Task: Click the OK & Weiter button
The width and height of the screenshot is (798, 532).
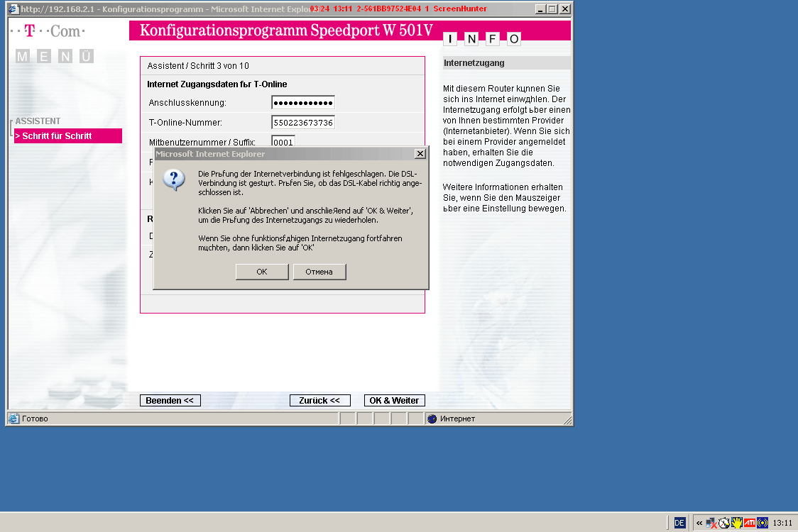Action: [x=394, y=400]
